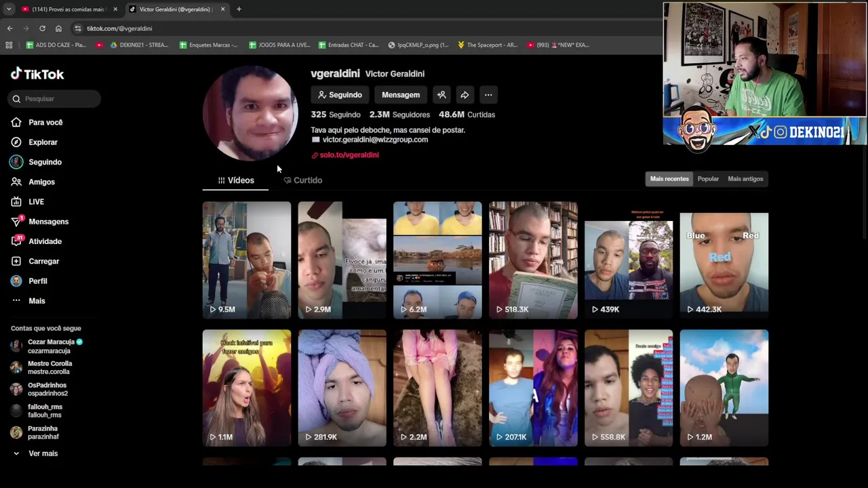This screenshot has height=488, width=868.
Task: Open the video with 558.8K views
Action: (x=629, y=388)
